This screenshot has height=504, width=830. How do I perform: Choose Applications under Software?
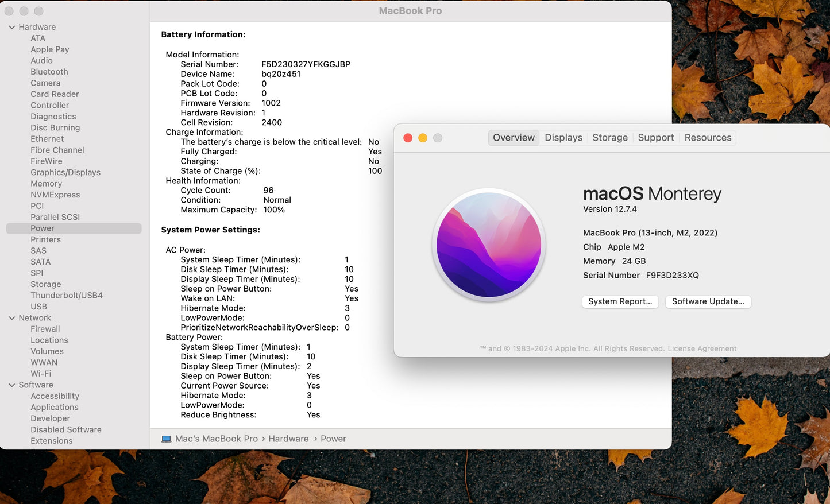(55, 408)
